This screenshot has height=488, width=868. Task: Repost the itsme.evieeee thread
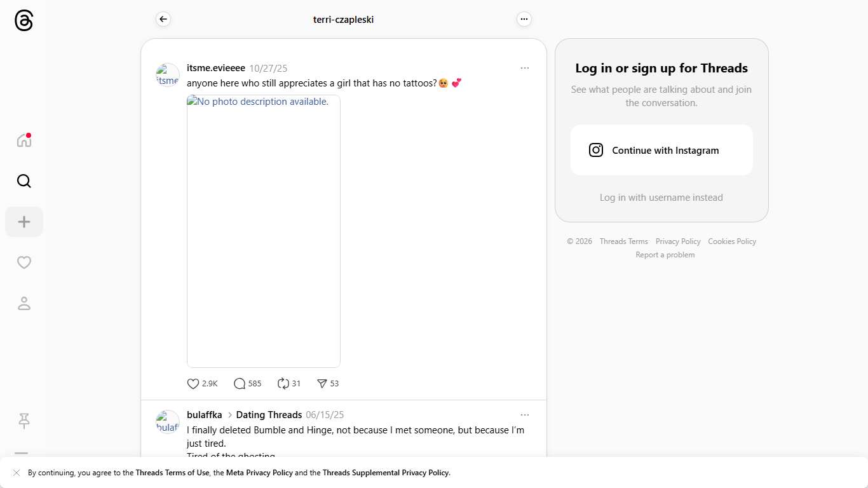tap(283, 384)
